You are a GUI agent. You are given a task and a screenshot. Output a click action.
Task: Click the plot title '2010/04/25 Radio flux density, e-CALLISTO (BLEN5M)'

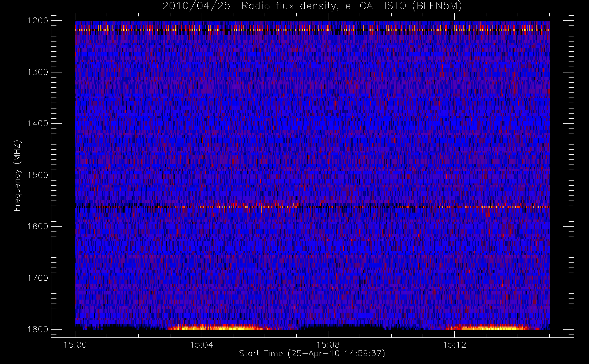click(312, 6)
